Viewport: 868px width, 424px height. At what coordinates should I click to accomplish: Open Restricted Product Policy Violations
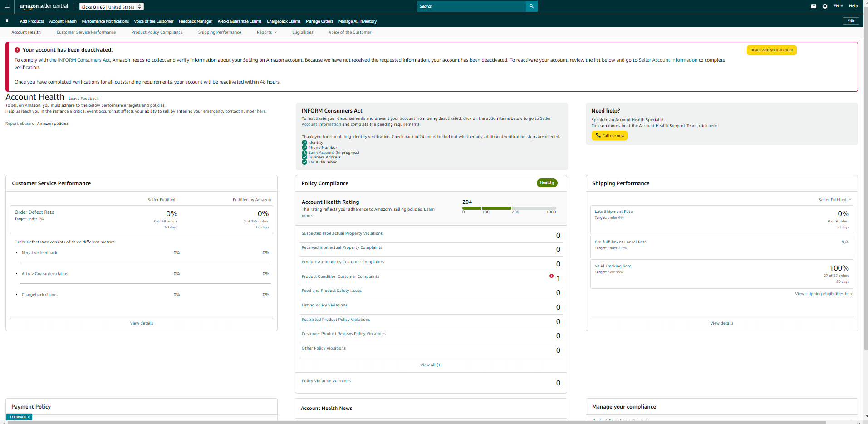pos(336,320)
